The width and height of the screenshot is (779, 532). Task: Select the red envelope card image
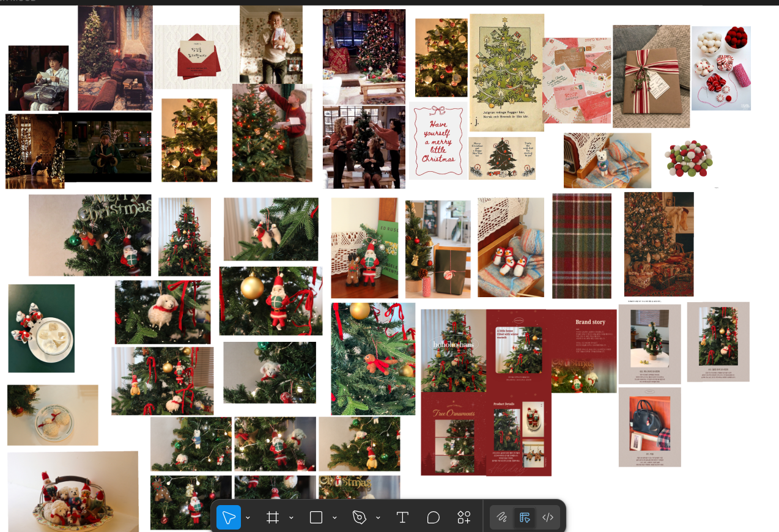coord(197,57)
